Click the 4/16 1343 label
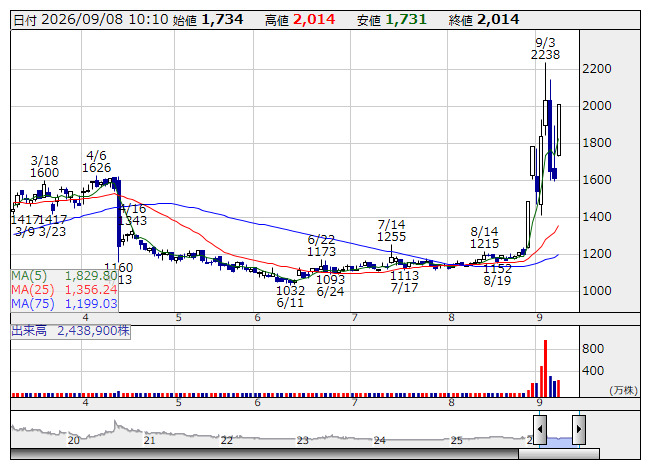 tap(133, 214)
